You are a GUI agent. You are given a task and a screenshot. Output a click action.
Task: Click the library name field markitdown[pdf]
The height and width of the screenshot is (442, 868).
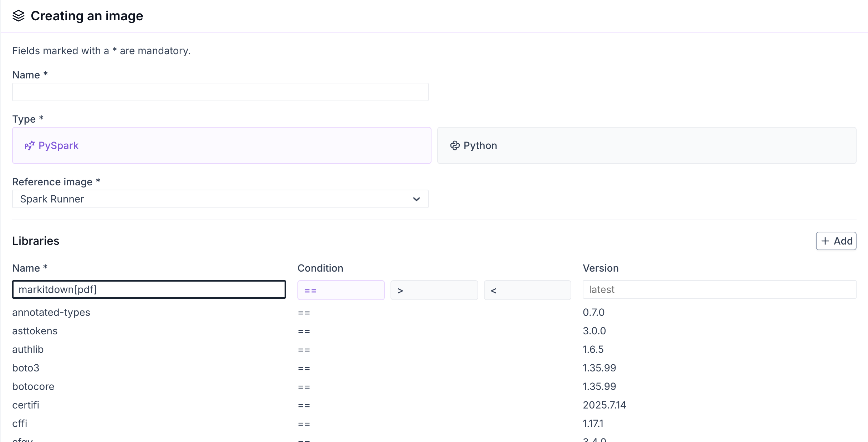coord(149,289)
